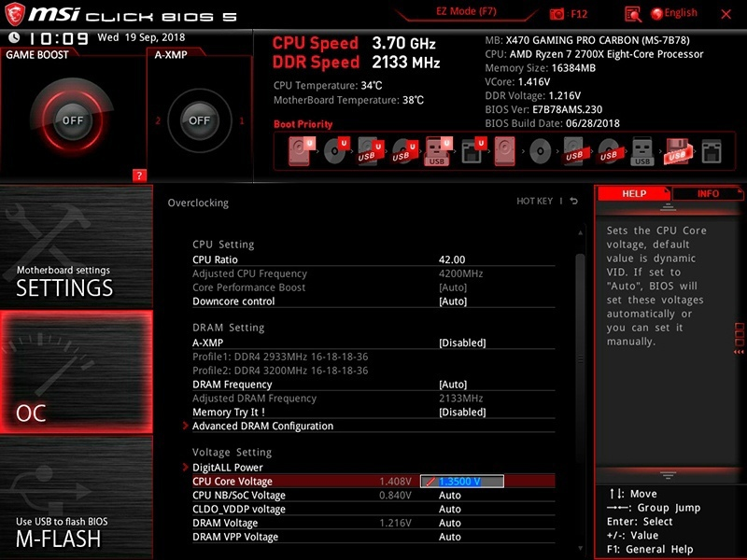The height and width of the screenshot is (560, 747).
Task: Close the BIOS with X icon
Action: (726, 14)
